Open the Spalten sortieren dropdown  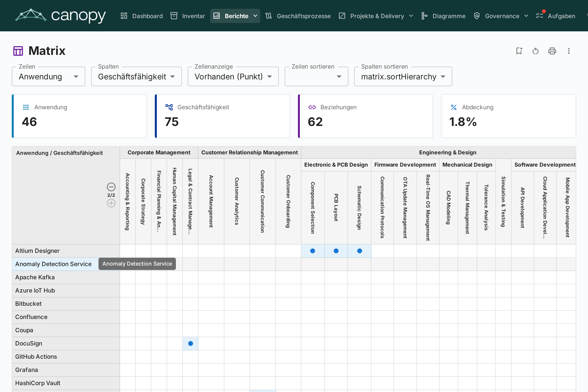pyautogui.click(x=403, y=76)
